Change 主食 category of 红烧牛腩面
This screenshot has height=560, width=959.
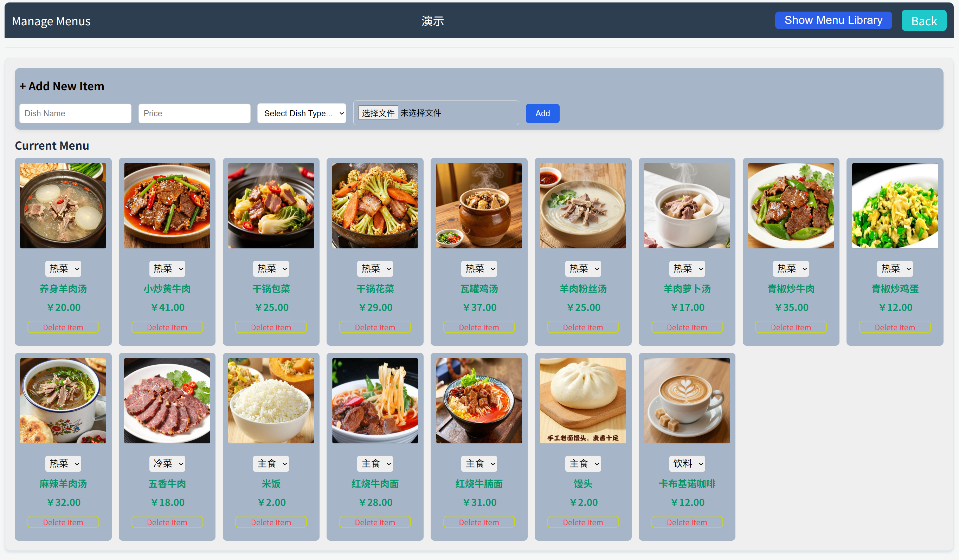(479, 463)
